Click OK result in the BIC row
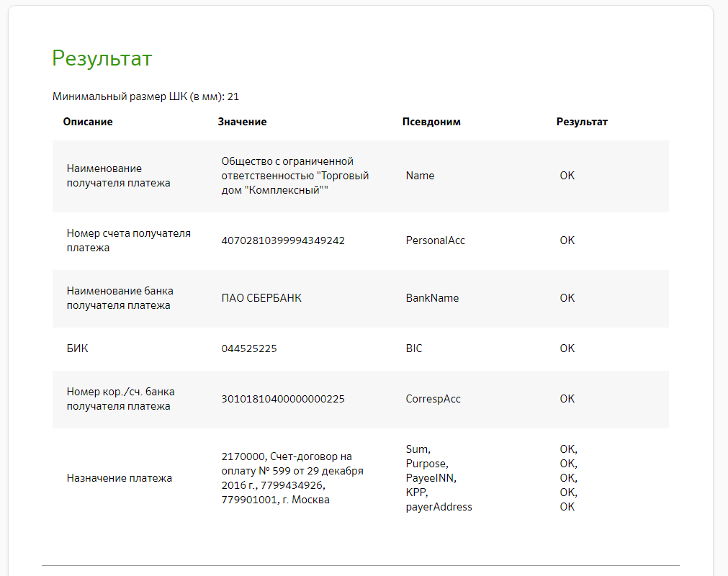Screen dimensions: 728x576 567,348
